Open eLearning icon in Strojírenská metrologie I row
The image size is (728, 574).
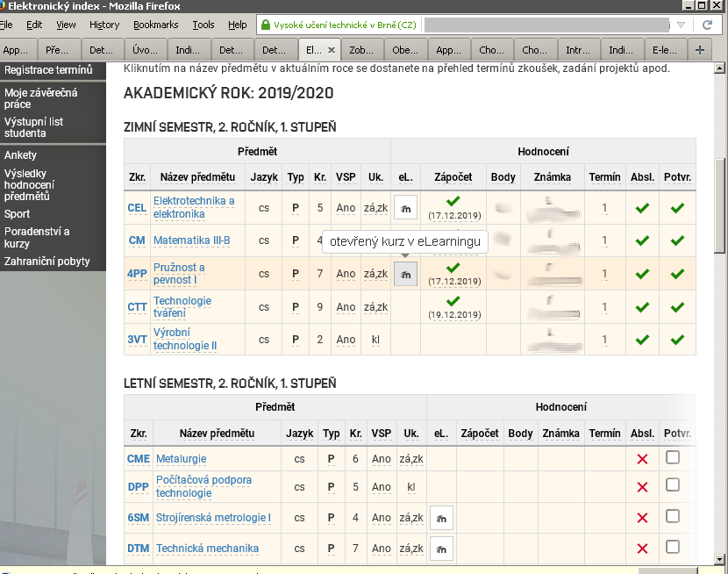pos(441,518)
